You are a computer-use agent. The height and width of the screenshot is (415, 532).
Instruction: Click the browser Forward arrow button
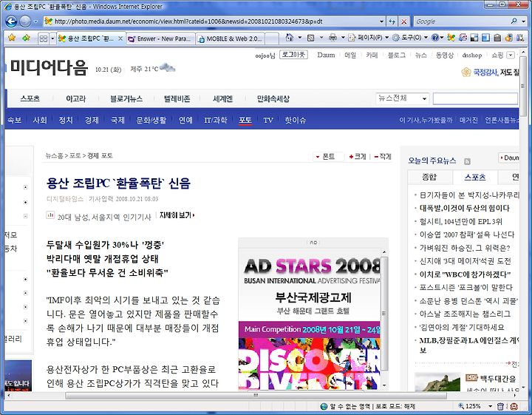(25, 21)
